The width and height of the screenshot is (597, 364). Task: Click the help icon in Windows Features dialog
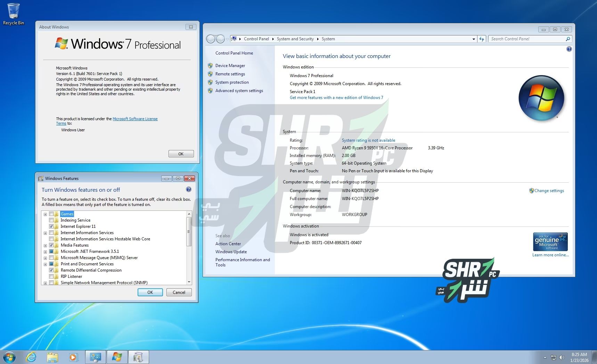click(x=189, y=189)
